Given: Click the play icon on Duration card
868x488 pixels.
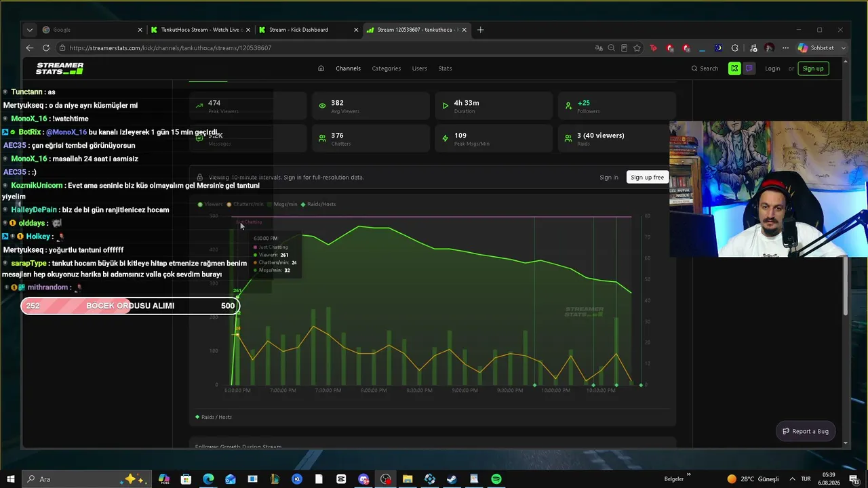Looking at the screenshot, I should point(445,106).
